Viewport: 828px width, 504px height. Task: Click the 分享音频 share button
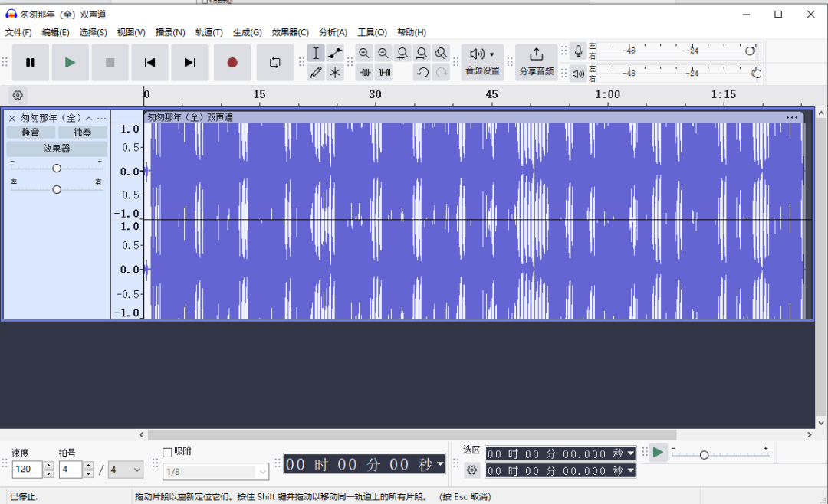536,61
